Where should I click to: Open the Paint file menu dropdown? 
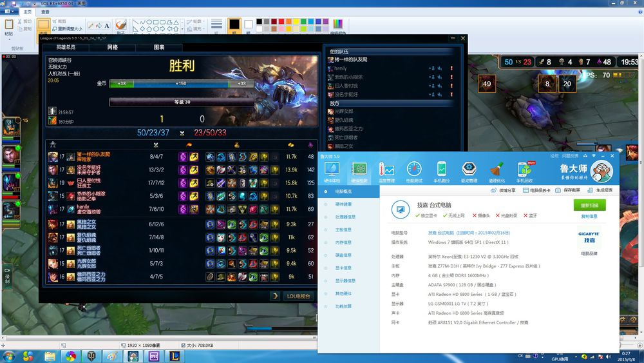(x=8, y=12)
